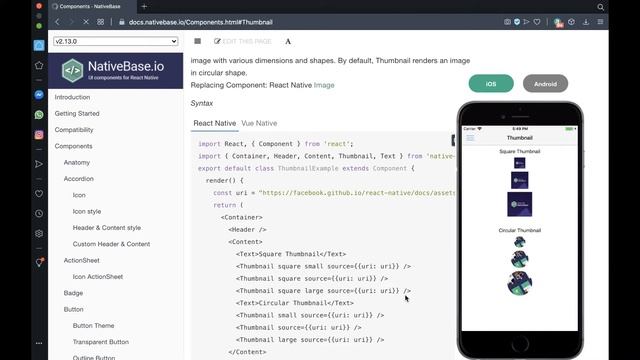
Task: Open the Easy Setup menu icon
Action: [600, 22]
